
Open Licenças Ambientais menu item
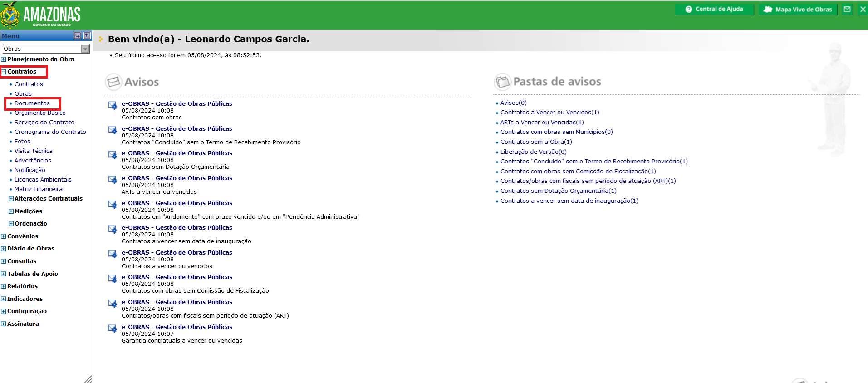43,180
